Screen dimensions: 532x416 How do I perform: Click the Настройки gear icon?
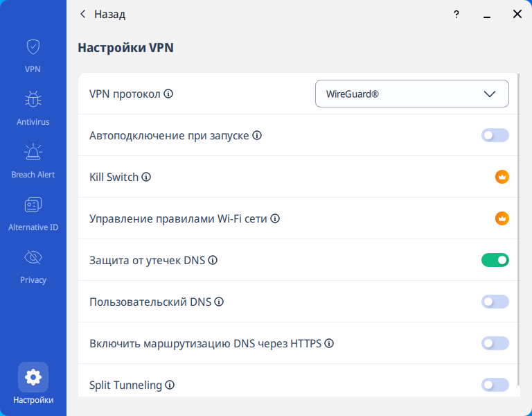(x=33, y=377)
